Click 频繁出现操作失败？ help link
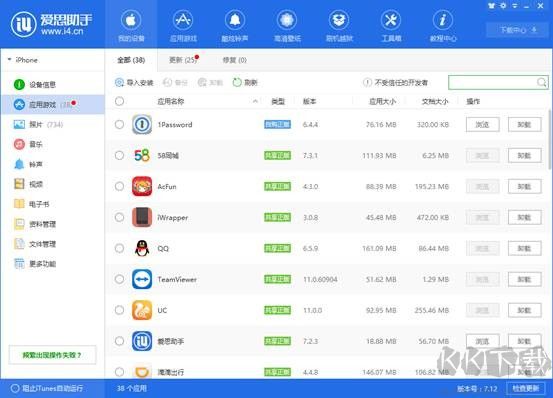This screenshot has height=398, width=553. [x=52, y=355]
